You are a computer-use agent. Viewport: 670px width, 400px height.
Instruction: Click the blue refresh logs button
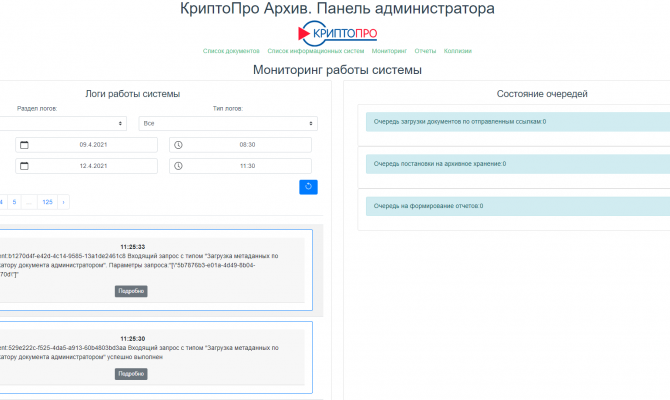point(308,187)
